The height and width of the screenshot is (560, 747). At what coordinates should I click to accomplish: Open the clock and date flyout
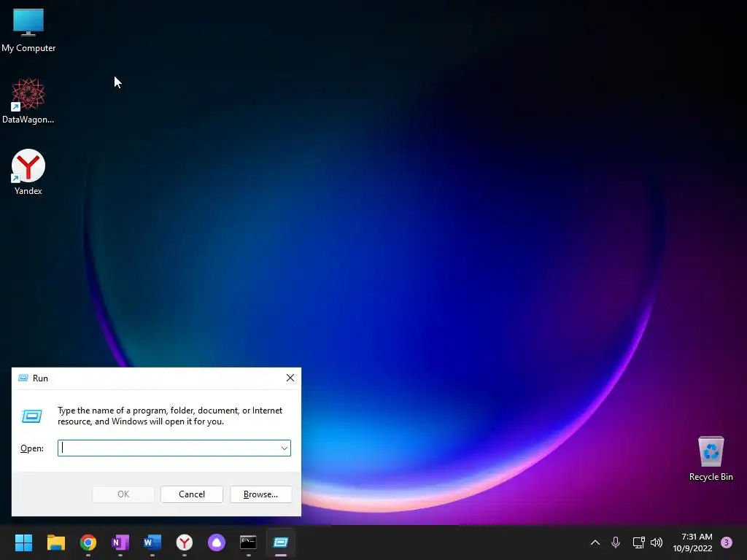coord(692,542)
